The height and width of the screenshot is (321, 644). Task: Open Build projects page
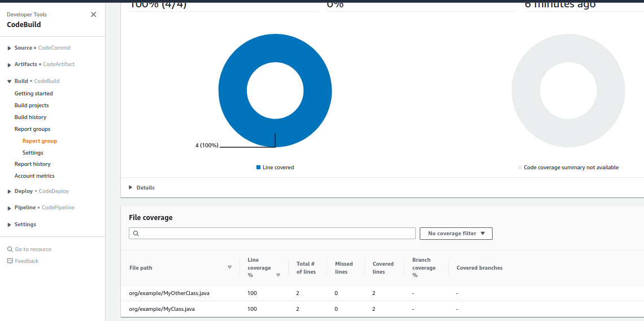[32, 105]
